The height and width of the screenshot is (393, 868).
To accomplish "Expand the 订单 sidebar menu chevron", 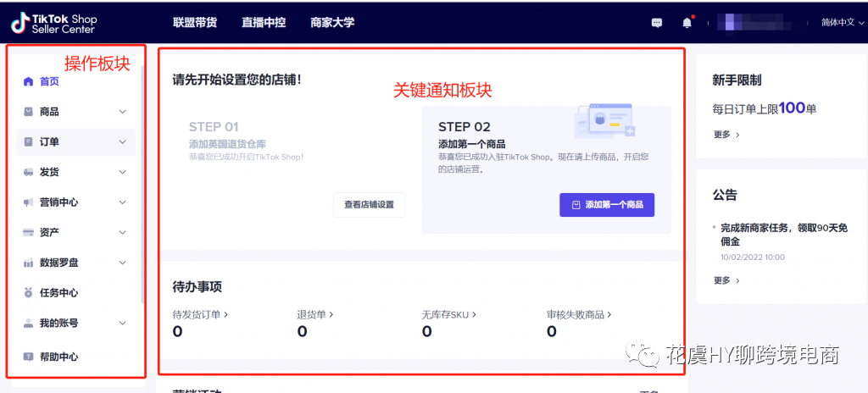I will point(122,142).
